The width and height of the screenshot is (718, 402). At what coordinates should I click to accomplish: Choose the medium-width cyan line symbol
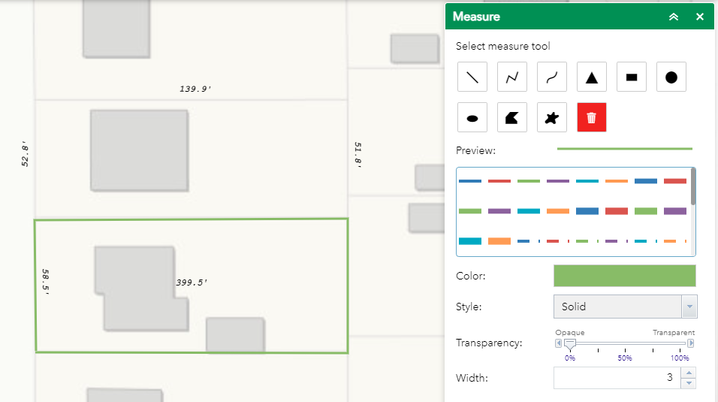tap(528, 211)
